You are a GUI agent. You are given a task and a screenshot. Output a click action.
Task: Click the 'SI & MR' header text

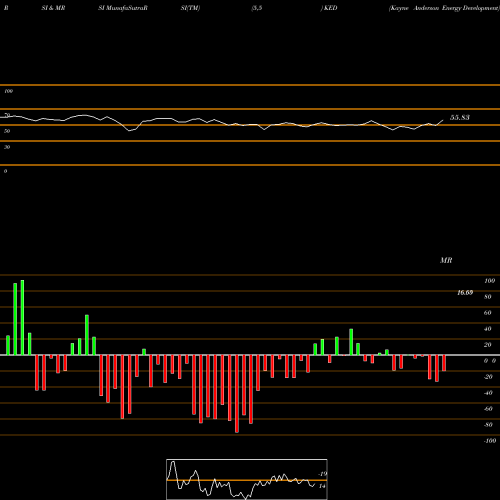click(x=53, y=8)
